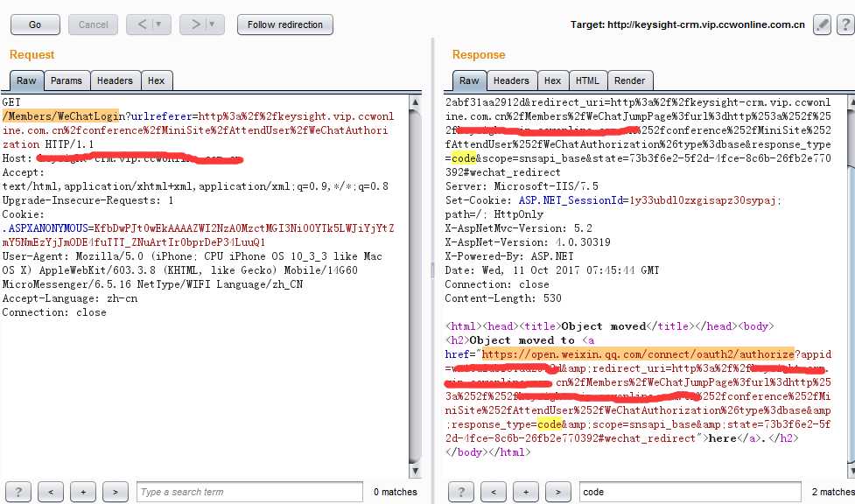Click the response search plus button
The image size is (855, 504).
[x=526, y=492]
